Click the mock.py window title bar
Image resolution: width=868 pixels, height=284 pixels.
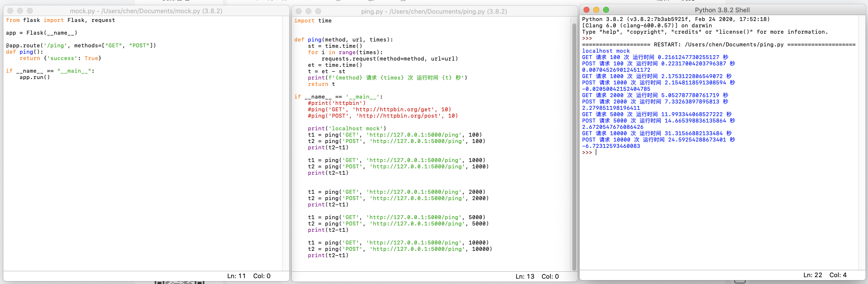146,11
